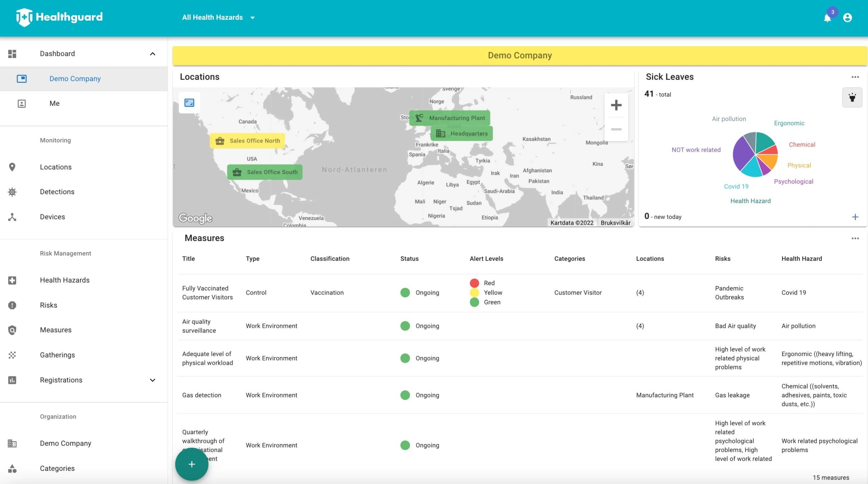Add a new sick leave with the plus icon
The image size is (868, 484).
tap(855, 217)
